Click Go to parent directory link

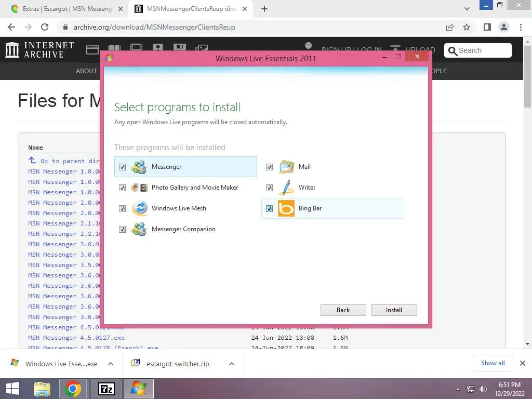point(64,161)
